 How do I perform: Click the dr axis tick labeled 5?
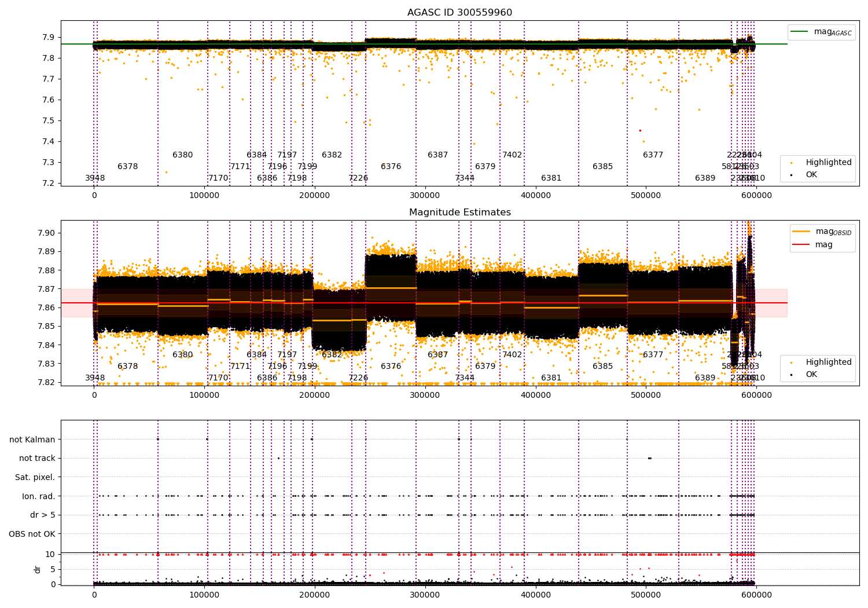click(x=53, y=569)
